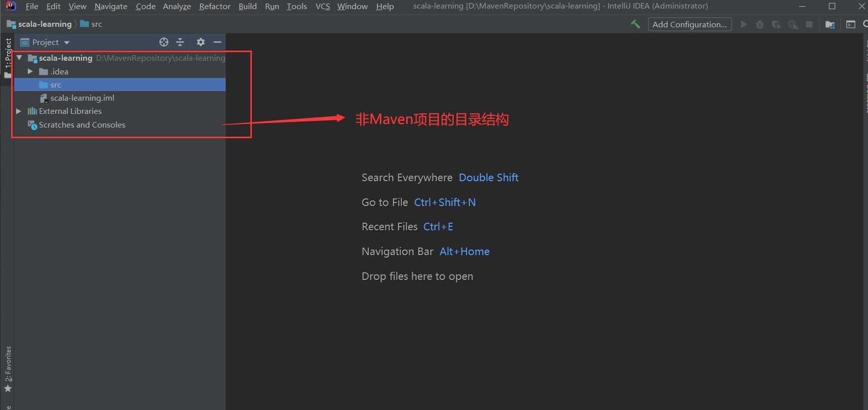Viewport: 868px width, 410px height.
Task: Select External Libraries tree node
Action: click(x=120, y=111)
